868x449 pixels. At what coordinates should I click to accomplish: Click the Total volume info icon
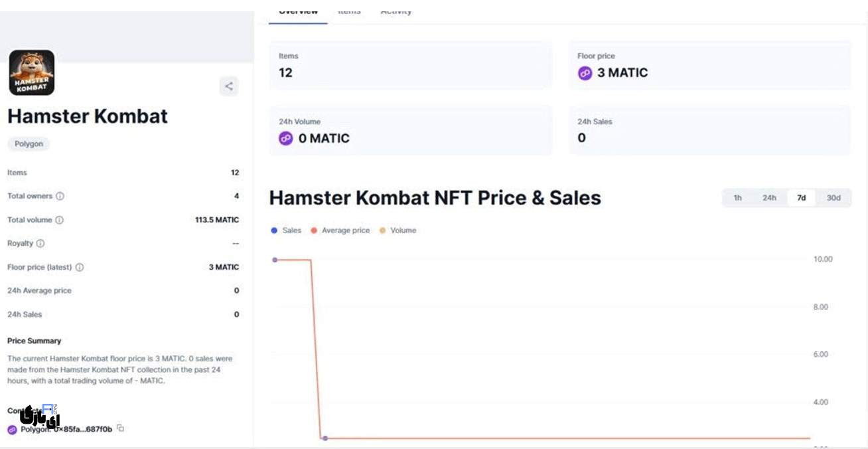coord(59,220)
